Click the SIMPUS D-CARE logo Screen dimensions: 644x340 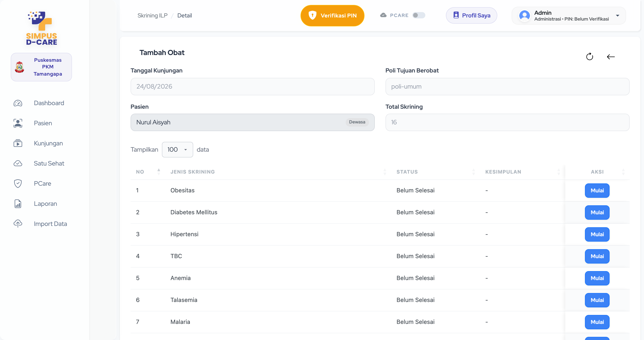point(42,28)
